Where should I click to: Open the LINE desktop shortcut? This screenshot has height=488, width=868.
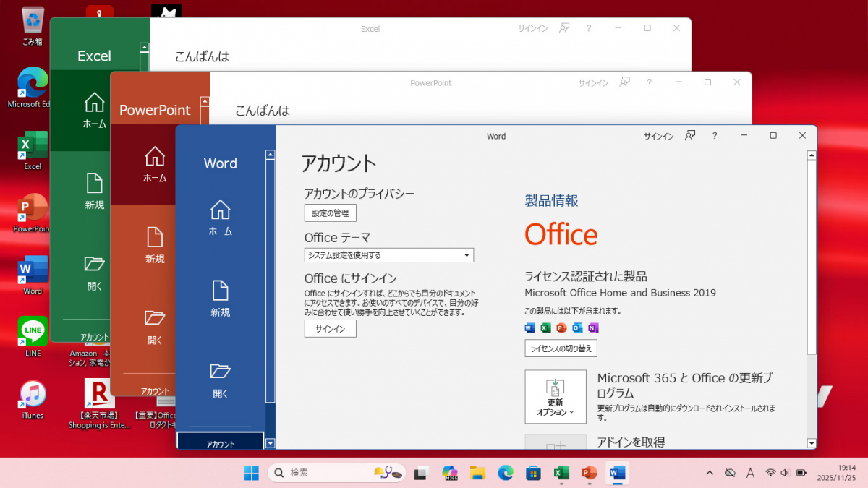tap(33, 336)
